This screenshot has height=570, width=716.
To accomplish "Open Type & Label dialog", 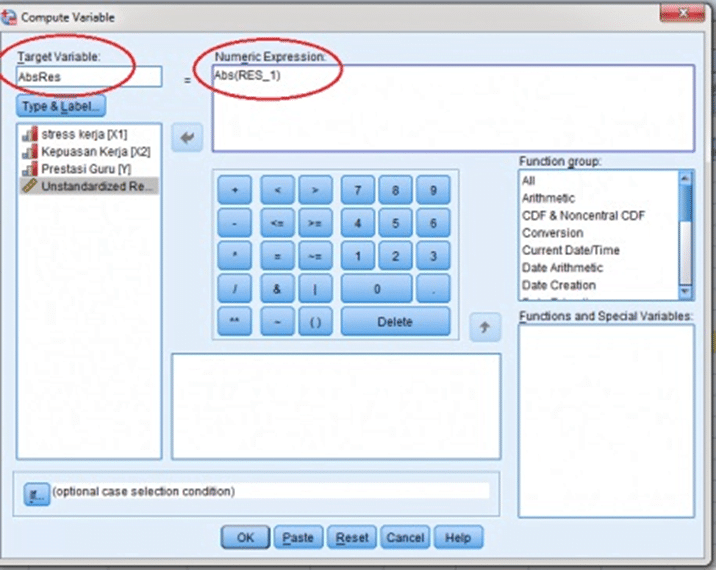I will [61, 106].
